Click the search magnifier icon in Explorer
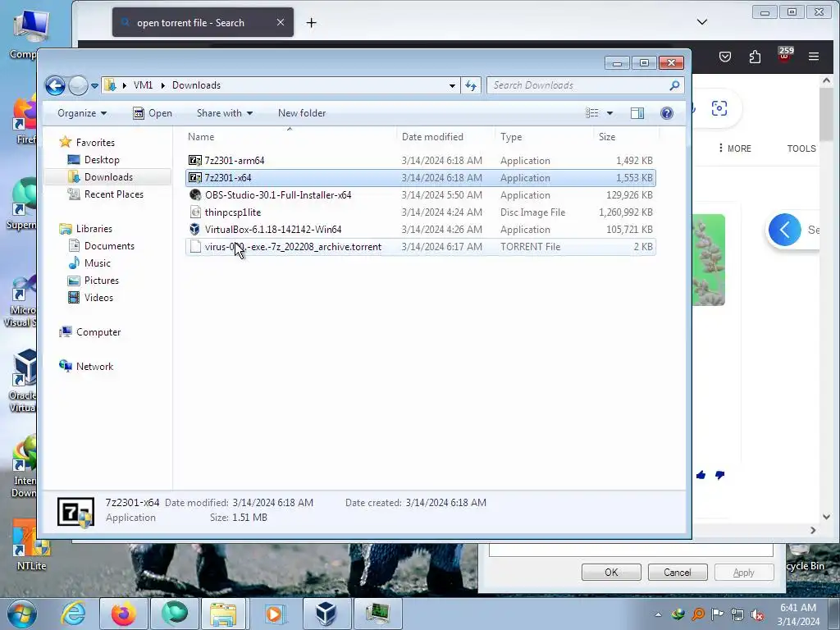 click(674, 85)
